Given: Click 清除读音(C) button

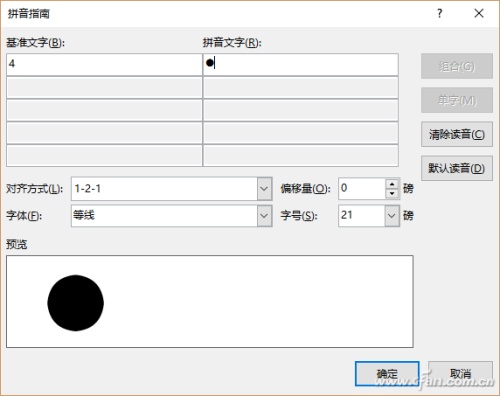Looking at the screenshot, I should (457, 134).
